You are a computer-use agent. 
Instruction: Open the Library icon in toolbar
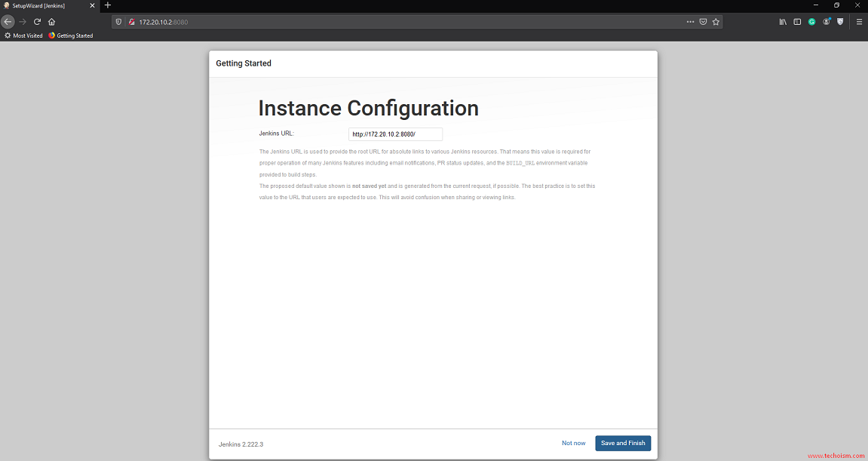coord(783,22)
